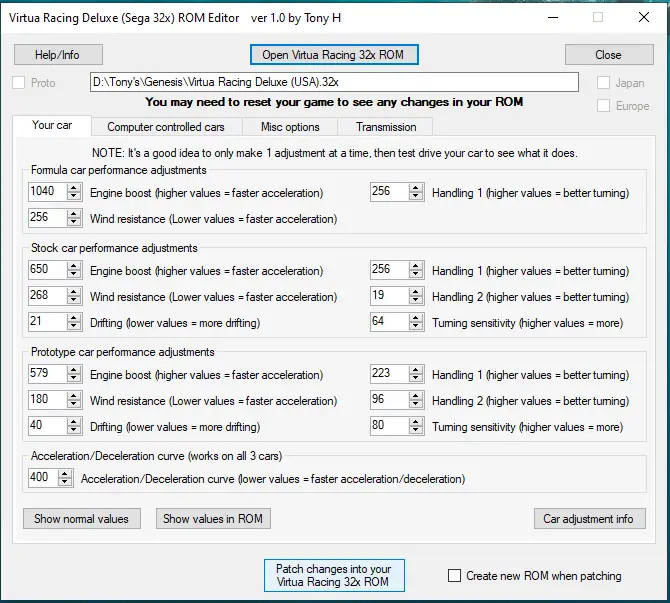This screenshot has width=670, height=603.
Task: Open Car adjustment info
Action: (x=589, y=518)
